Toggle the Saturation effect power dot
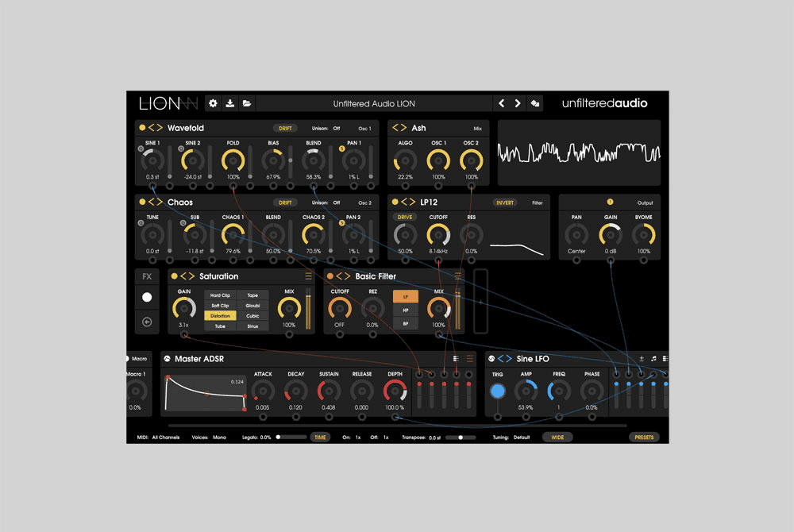794x532 pixels. coord(174,276)
